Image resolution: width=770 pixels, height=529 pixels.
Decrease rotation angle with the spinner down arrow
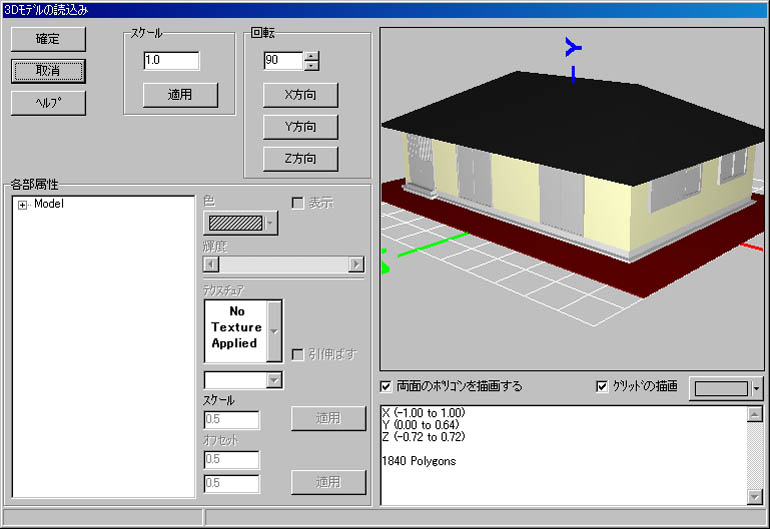point(311,65)
